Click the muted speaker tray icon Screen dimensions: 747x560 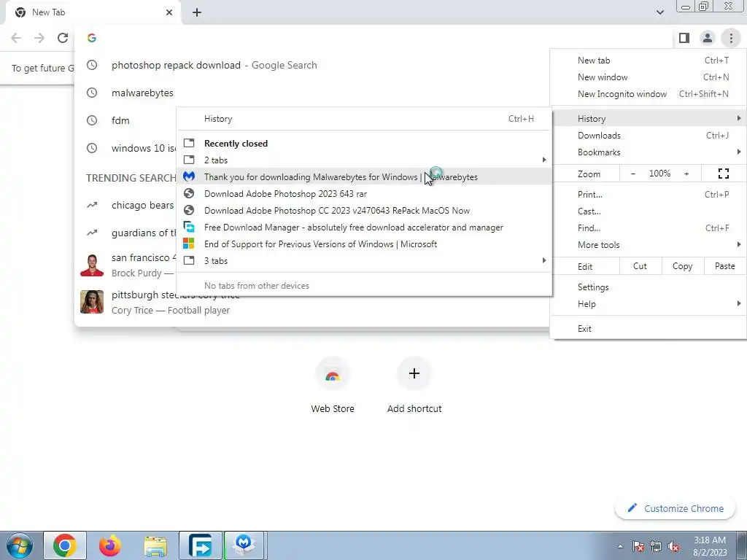click(673, 547)
